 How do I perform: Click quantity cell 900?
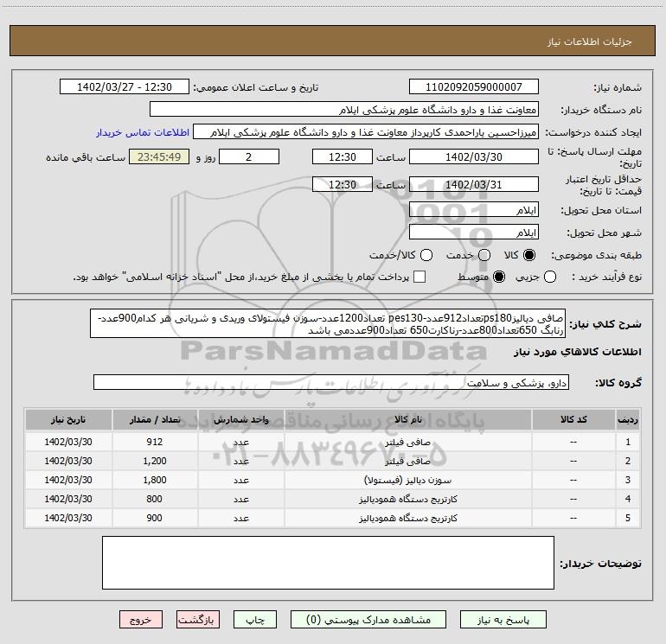[x=155, y=518]
